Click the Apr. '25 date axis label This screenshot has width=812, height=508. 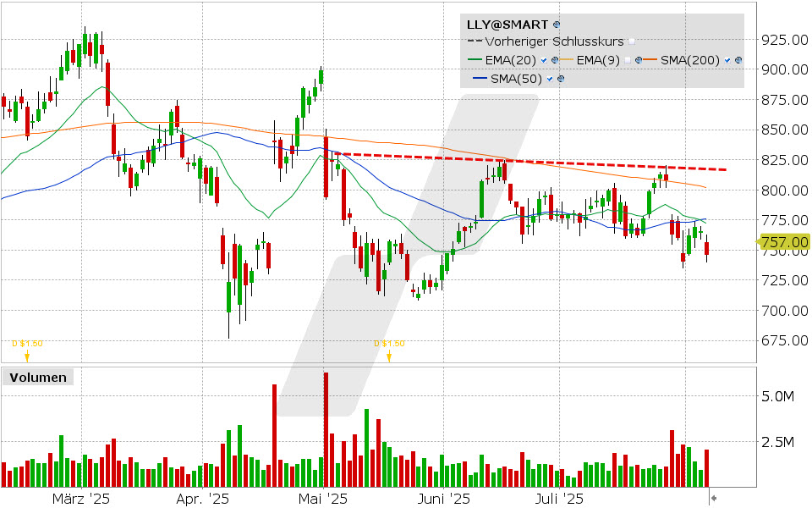click(x=202, y=499)
